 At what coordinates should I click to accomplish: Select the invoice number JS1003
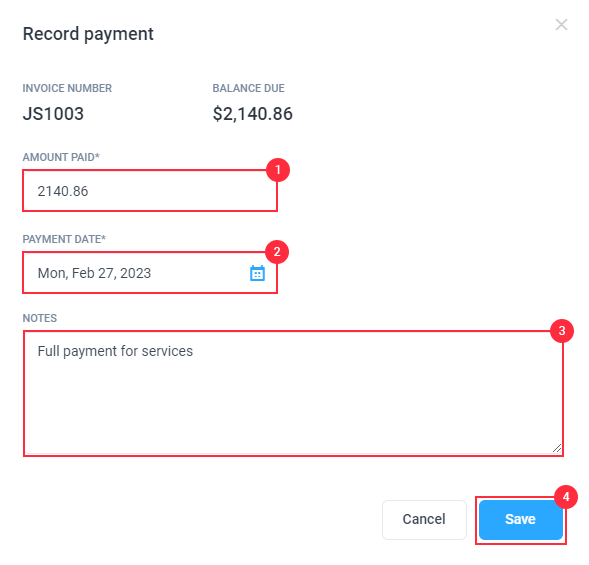53,113
